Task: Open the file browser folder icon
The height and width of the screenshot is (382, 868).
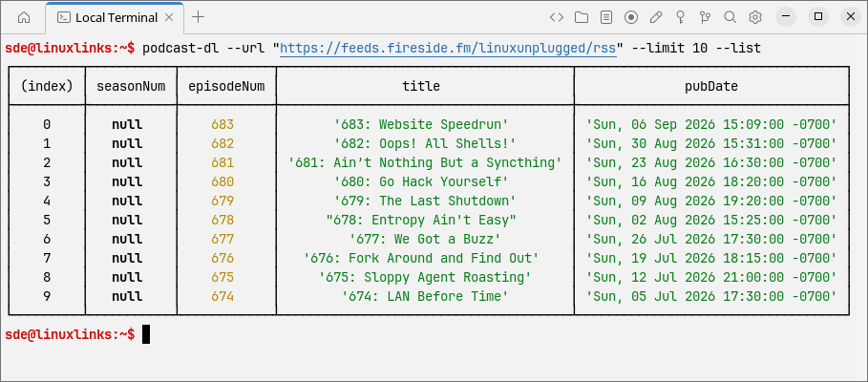Action: coord(582,18)
